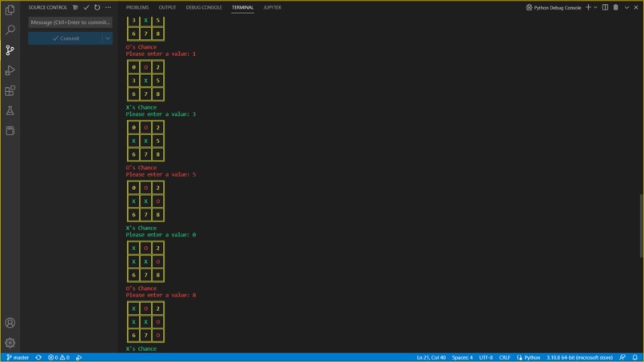Change indentation via Spaces: 4
The width and height of the screenshot is (644, 362).
462,357
